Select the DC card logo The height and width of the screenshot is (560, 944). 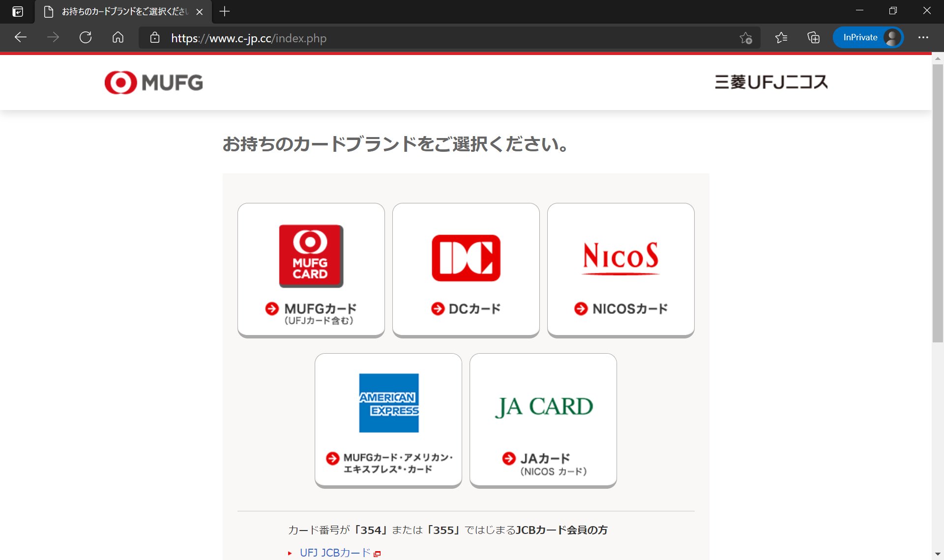click(466, 258)
